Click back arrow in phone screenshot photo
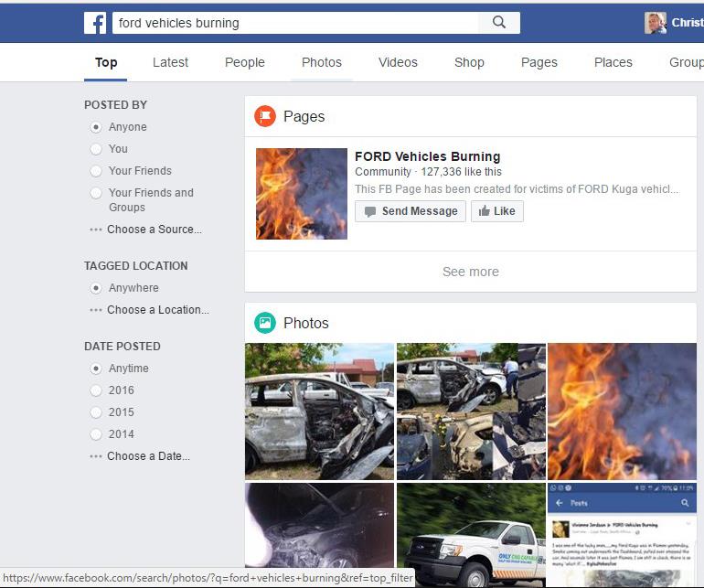Screen dimensions: 704x588 [559, 503]
